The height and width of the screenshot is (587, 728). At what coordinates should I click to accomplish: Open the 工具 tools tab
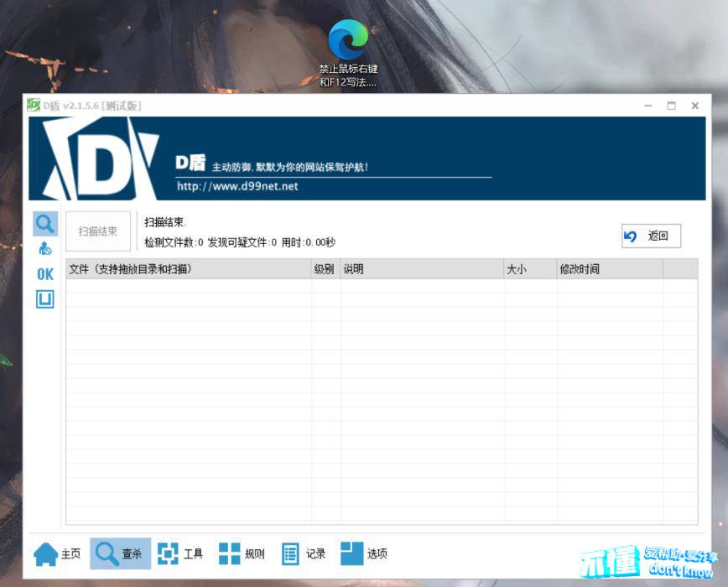click(181, 553)
